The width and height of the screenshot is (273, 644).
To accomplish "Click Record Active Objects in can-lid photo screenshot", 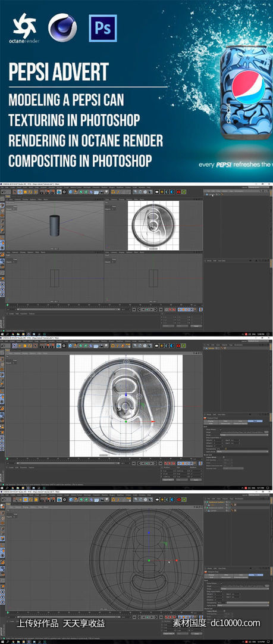I will pyautogui.click(x=165, y=463).
